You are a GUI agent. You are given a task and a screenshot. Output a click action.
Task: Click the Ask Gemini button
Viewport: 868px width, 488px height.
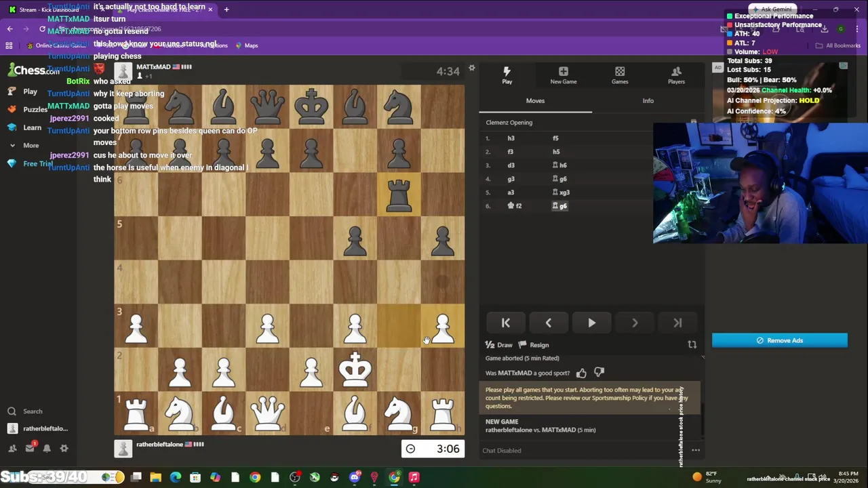[772, 9]
